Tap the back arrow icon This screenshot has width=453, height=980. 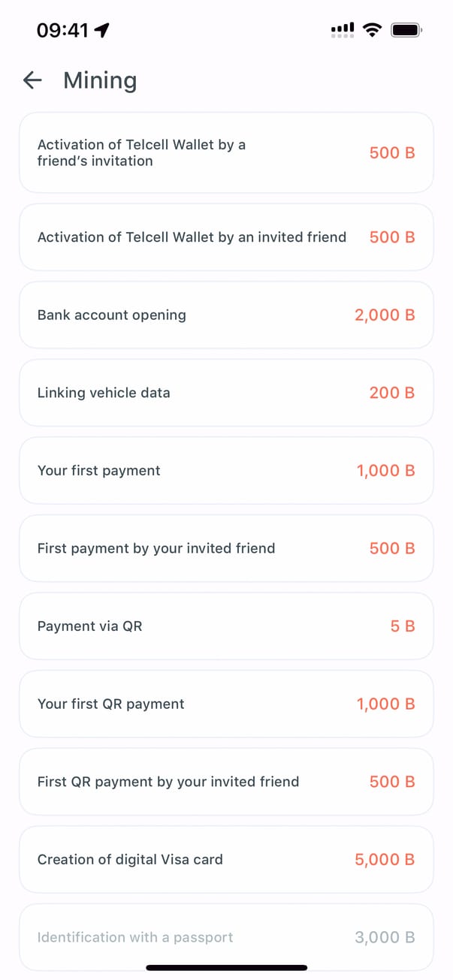coord(32,80)
